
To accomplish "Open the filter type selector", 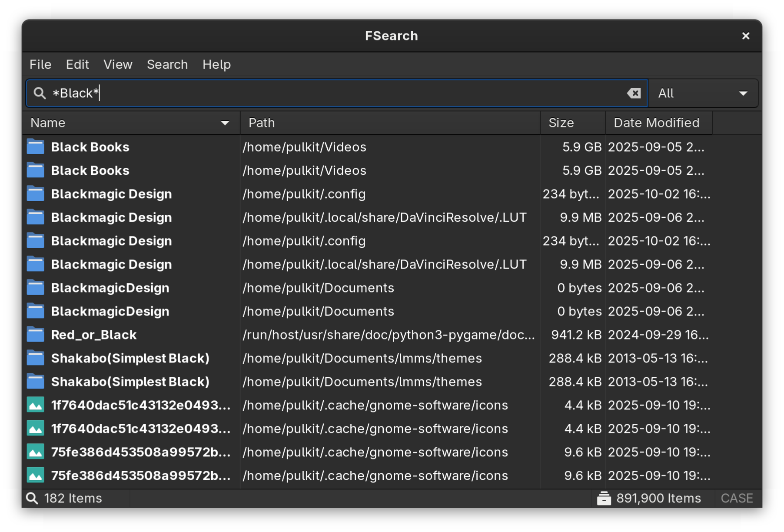I will pyautogui.click(x=703, y=93).
